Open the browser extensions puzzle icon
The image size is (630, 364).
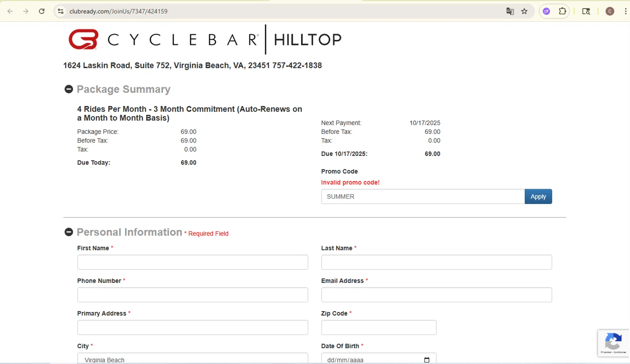click(x=562, y=11)
